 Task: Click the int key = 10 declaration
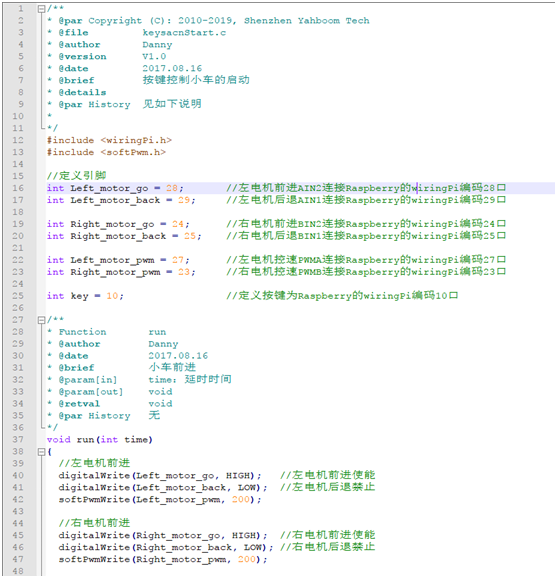point(85,296)
